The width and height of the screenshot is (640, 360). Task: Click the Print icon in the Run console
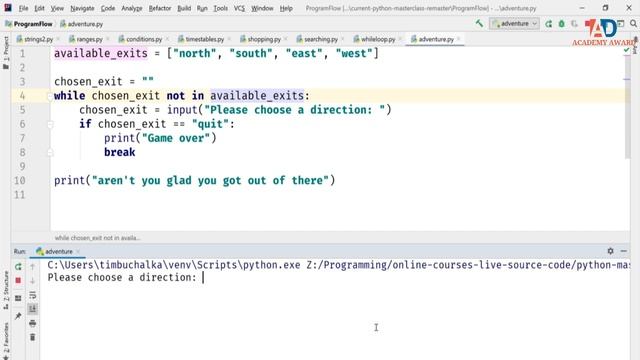pos(33,324)
